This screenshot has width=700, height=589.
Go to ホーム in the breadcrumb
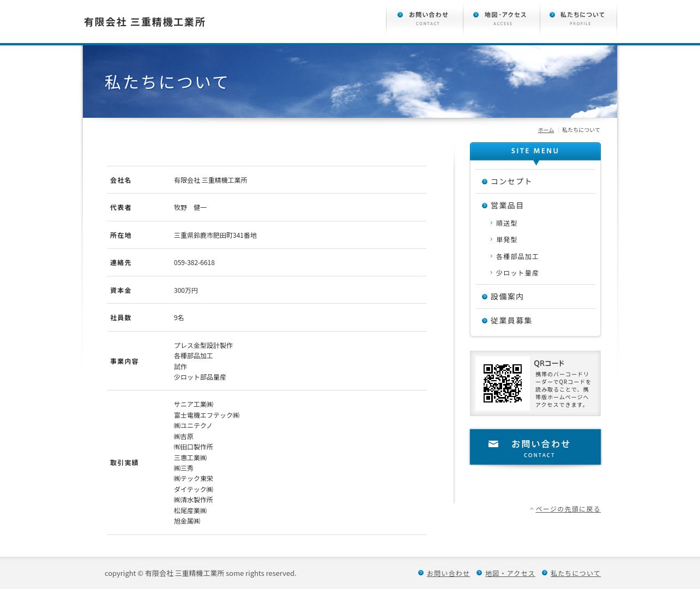click(x=546, y=130)
